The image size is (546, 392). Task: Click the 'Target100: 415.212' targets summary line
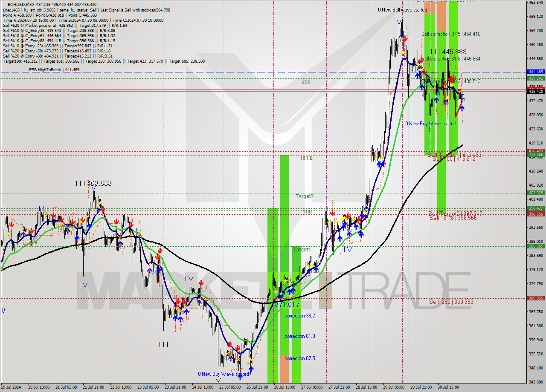(x=104, y=61)
